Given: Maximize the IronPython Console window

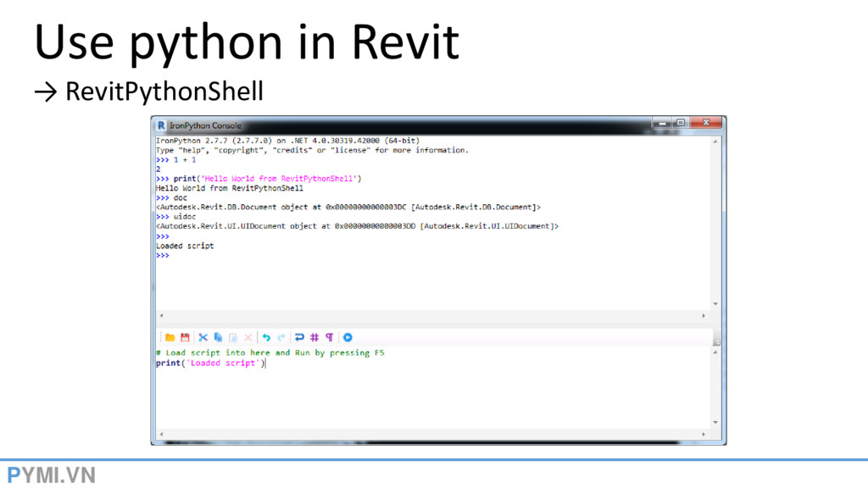Looking at the screenshot, I should point(681,123).
